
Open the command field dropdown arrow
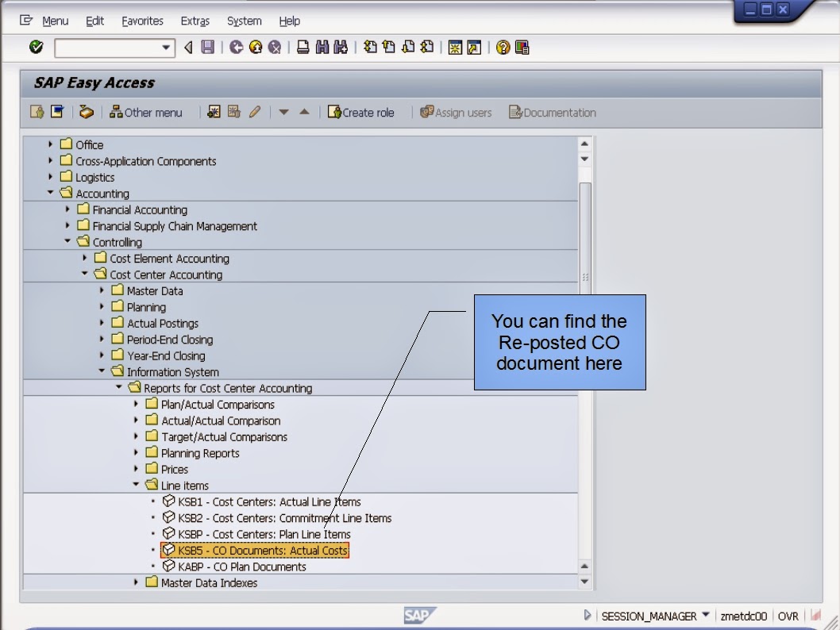coord(166,48)
